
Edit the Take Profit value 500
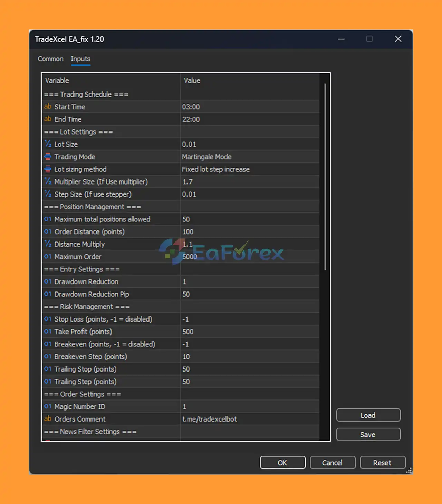click(x=249, y=332)
